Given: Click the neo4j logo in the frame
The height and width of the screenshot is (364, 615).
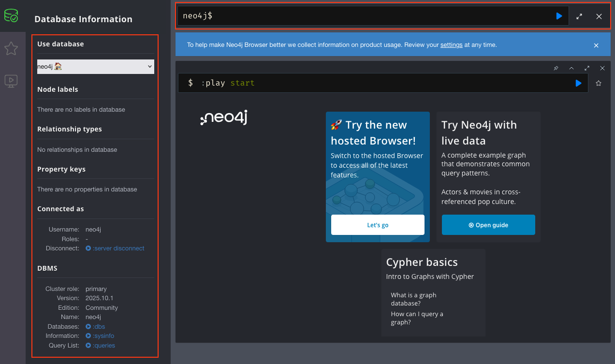Looking at the screenshot, I should click(224, 118).
